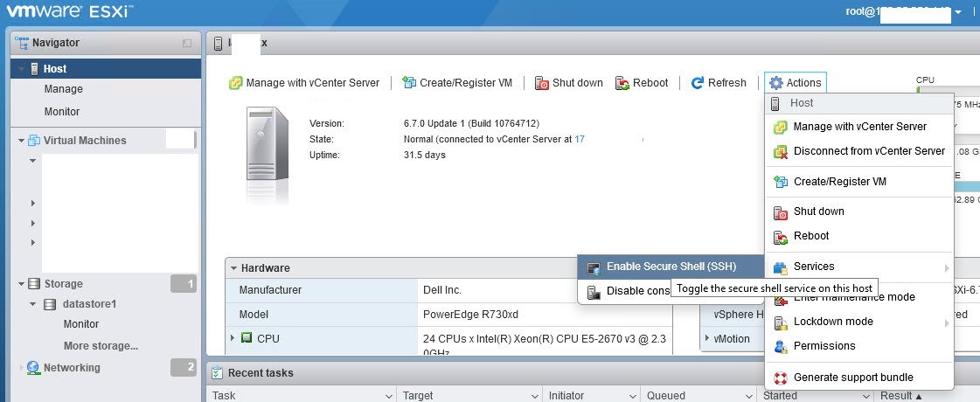
Task: Select Disconnect from vCenter Server
Action: point(868,151)
